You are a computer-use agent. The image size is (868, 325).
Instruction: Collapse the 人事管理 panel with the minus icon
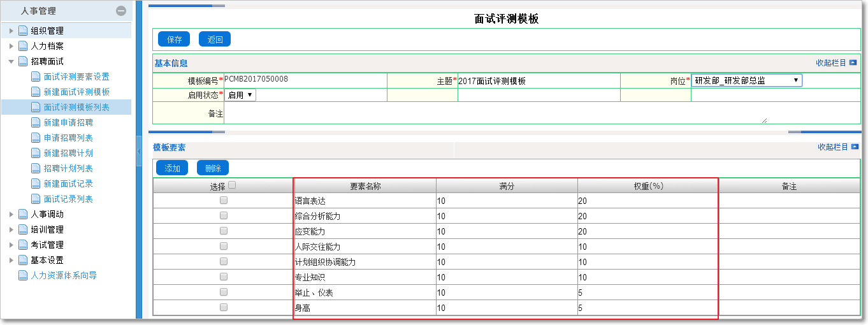pos(120,11)
